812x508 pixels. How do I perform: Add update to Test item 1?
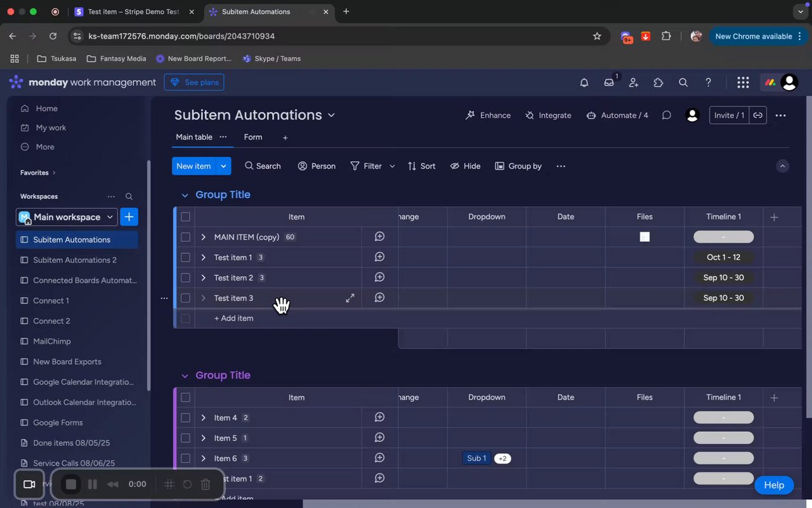coord(379,257)
